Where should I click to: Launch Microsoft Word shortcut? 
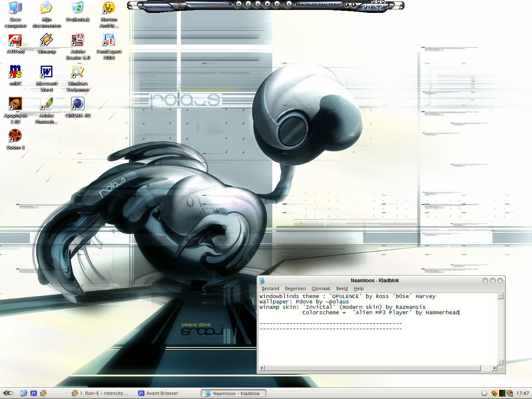coord(47,79)
